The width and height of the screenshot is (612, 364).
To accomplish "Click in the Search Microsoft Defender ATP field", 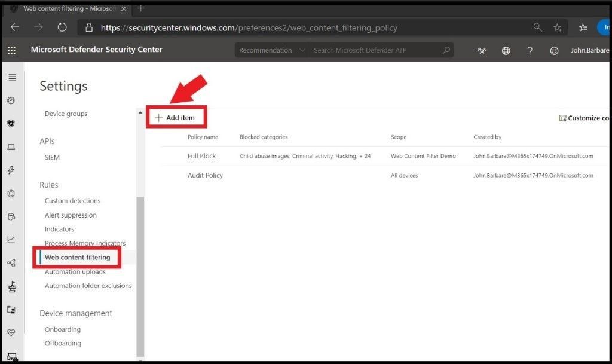I will (377, 50).
